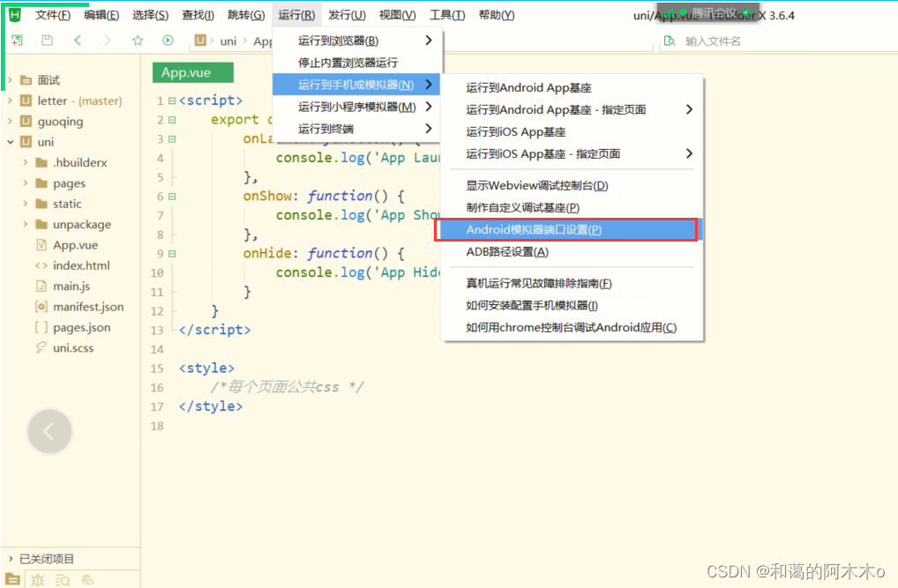Click the uni project icon in breadcrumb

point(200,40)
